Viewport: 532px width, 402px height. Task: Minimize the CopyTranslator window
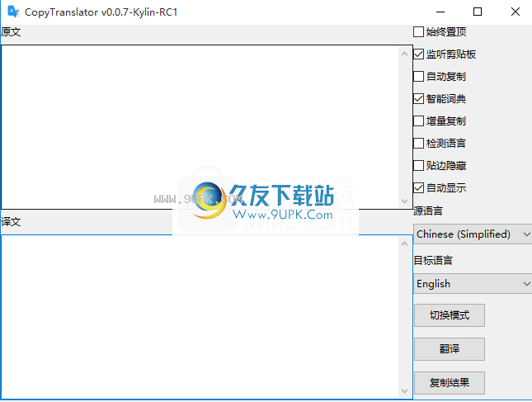click(x=440, y=12)
